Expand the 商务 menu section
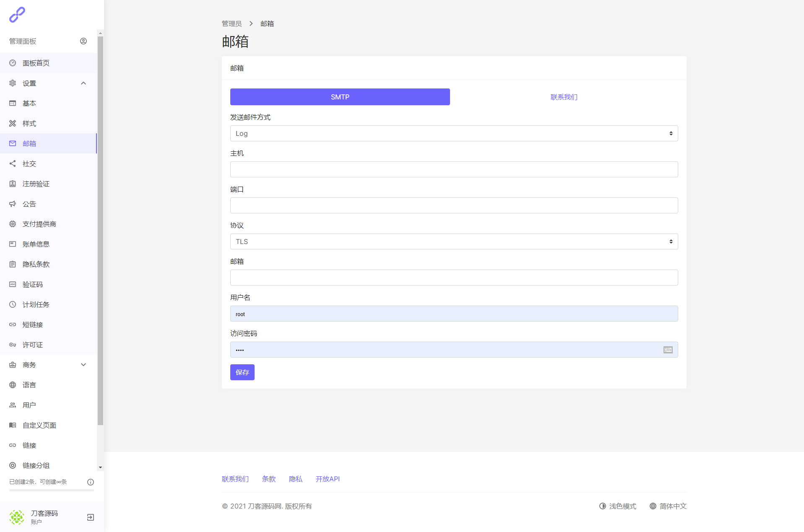The width and height of the screenshot is (804, 532). click(x=83, y=365)
